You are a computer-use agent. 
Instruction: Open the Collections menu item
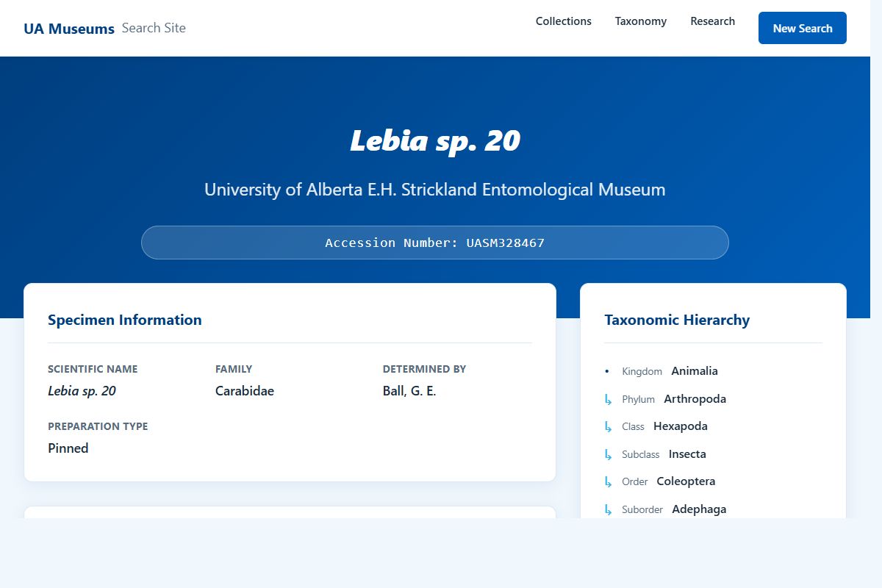(563, 21)
